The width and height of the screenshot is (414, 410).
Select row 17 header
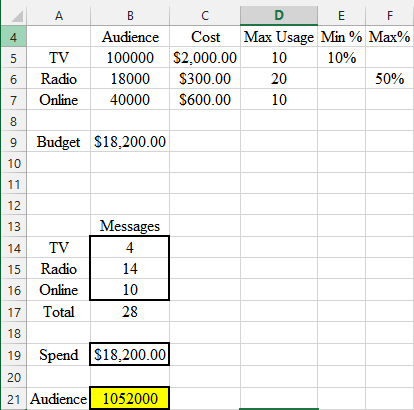(13, 312)
